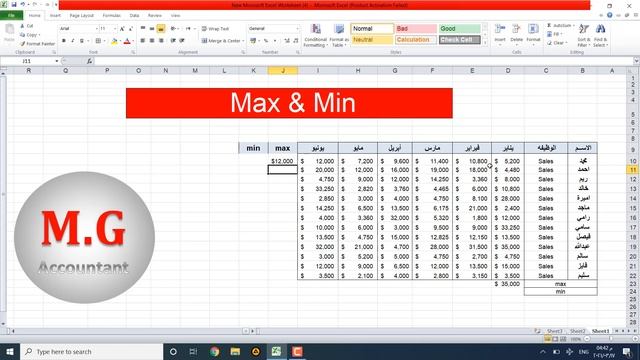Switch to the Data ribbon tab
Image resolution: width=640 pixels, height=360 pixels.
click(x=134, y=16)
